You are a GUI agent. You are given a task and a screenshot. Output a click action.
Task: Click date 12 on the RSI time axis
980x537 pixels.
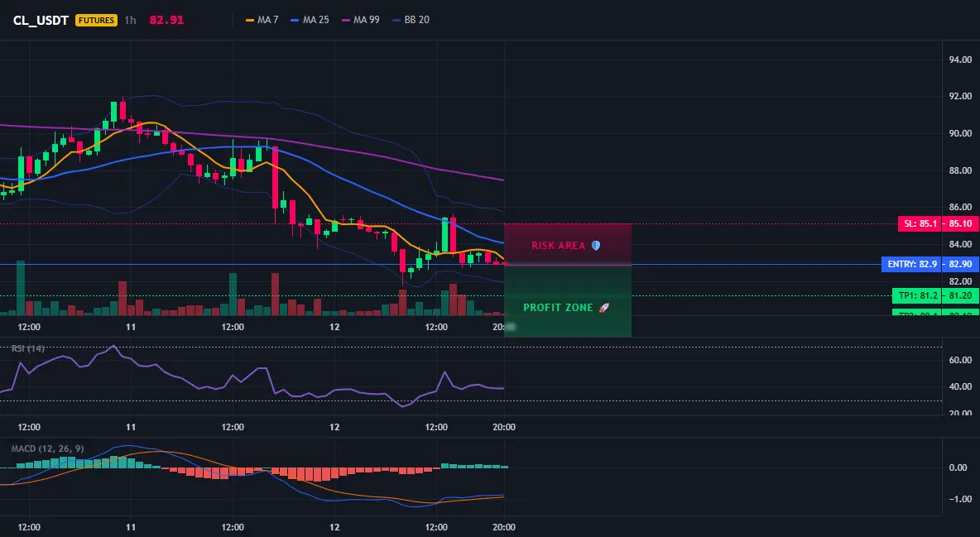coord(334,427)
